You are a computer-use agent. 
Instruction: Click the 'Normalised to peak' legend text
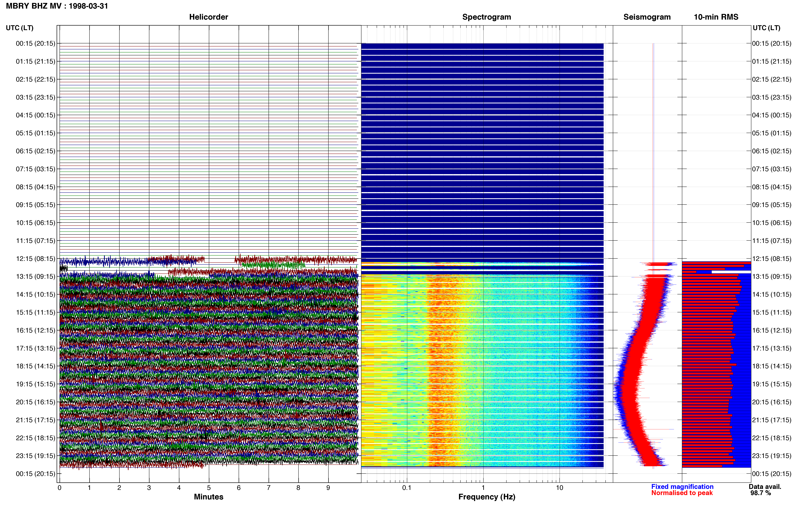[682, 493]
